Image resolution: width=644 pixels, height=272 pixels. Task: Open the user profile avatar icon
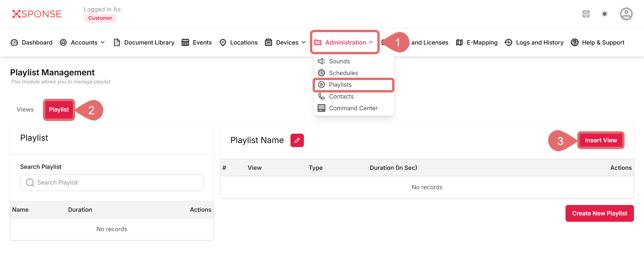pos(626,14)
